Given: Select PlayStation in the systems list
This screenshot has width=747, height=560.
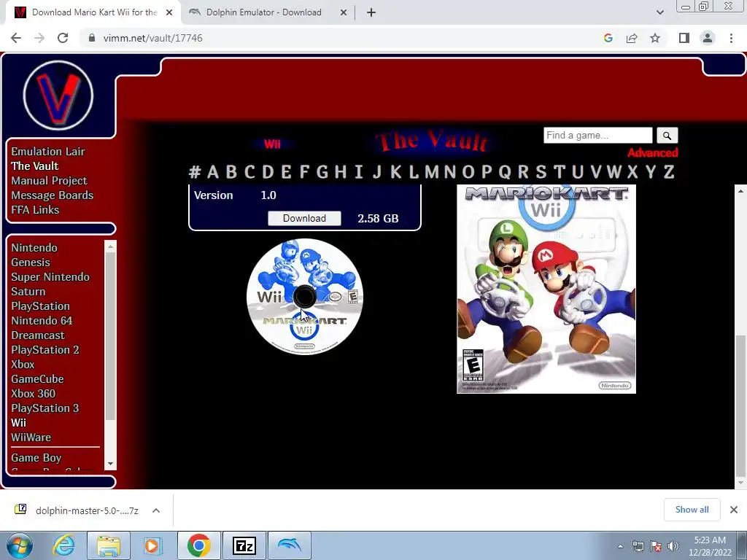Looking at the screenshot, I should (x=40, y=306).
